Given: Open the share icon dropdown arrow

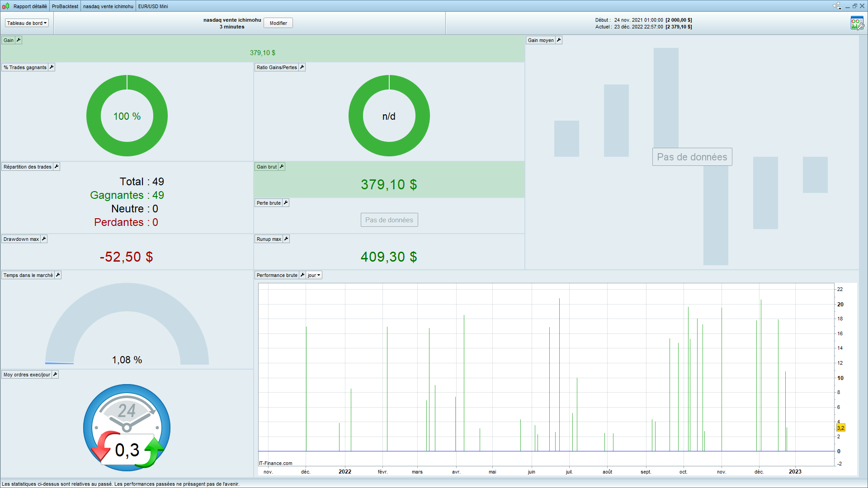Looking at the screenshot, I should 840,8.
